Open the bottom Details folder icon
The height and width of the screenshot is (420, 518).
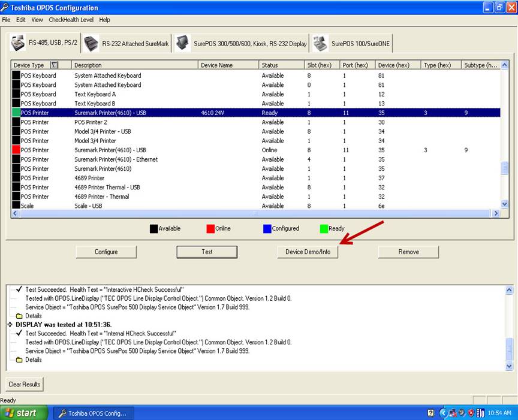[x=19, y=360]
